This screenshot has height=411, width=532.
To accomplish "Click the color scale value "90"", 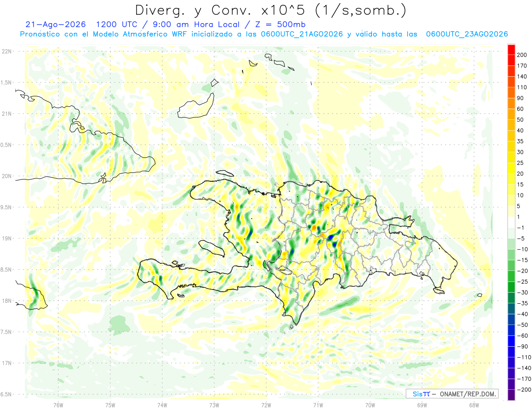I will pyautogui.click(x=520, y=98).
